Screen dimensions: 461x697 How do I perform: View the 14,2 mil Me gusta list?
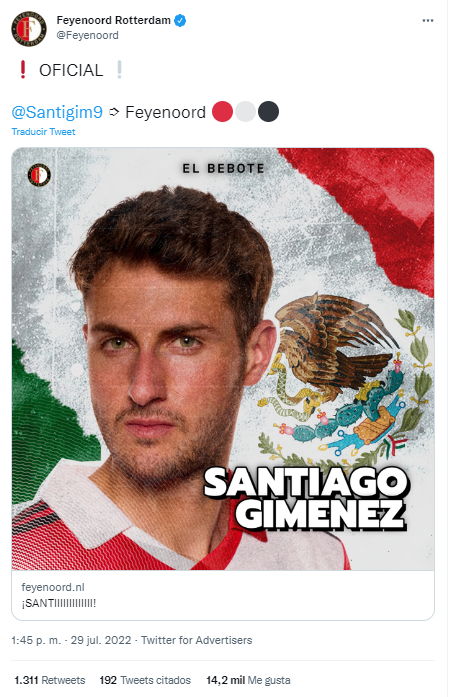coord(248,680)
